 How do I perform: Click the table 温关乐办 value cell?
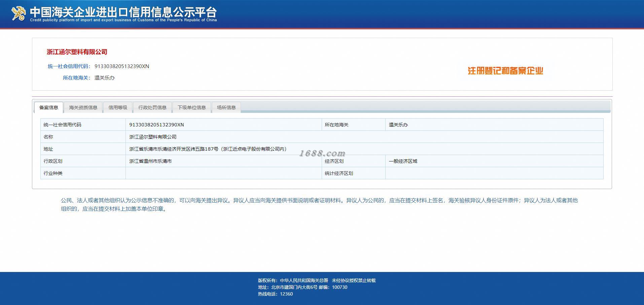[x=494, y=125]
